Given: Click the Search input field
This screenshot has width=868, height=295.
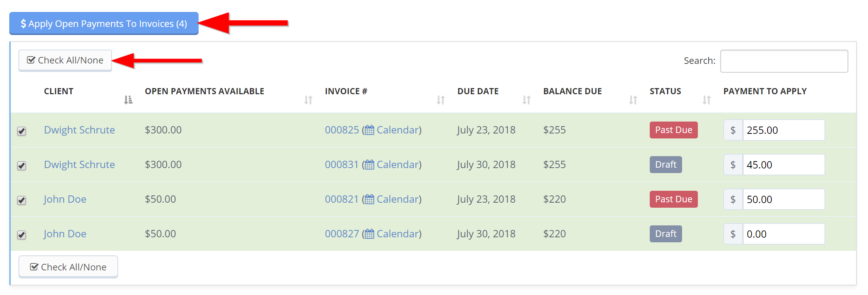Looking at the screenshot, I should (x=784, y=61).
